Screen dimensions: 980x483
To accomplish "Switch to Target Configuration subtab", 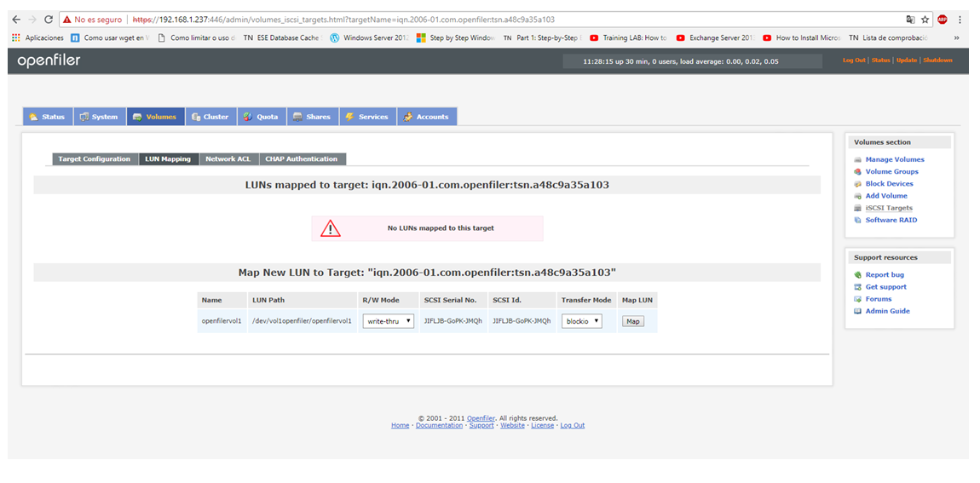I will 95,159.
